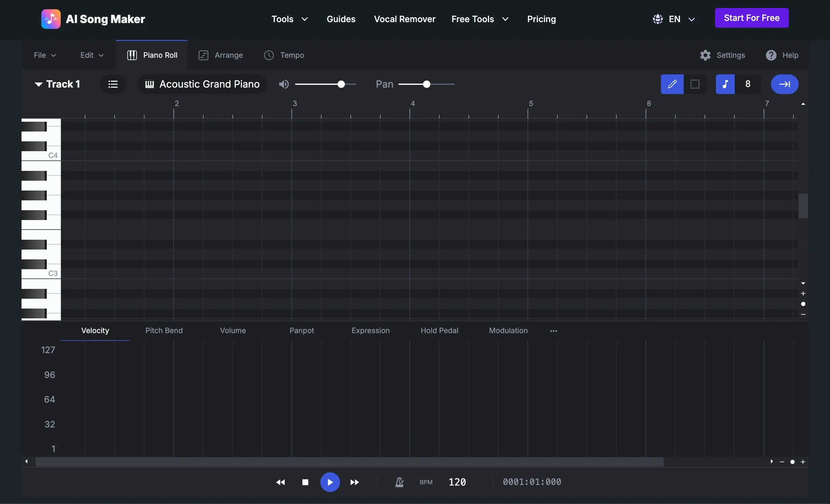Click the C4 piano key

[41, 155]
